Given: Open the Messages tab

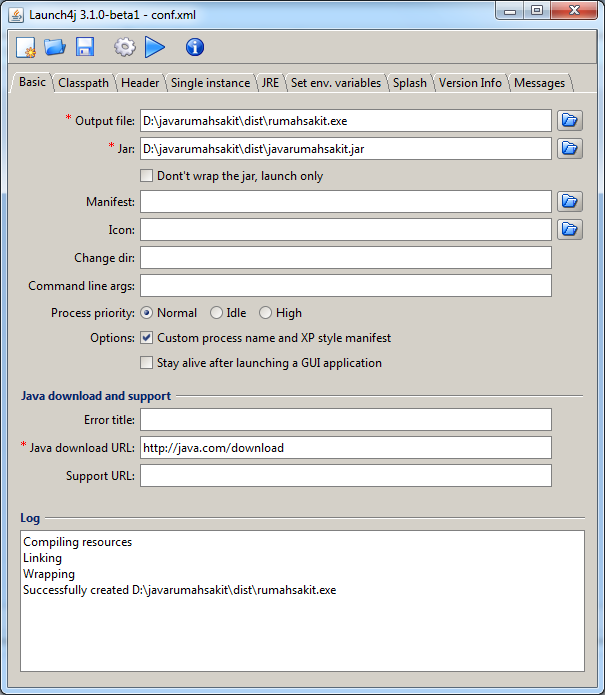Looking at the screenshot, I should point(539,83).
